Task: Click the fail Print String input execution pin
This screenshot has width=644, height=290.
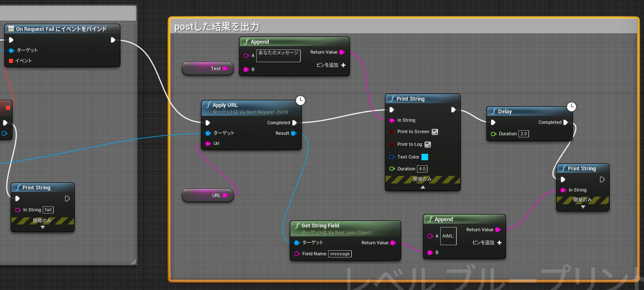Action: [17, 199]
